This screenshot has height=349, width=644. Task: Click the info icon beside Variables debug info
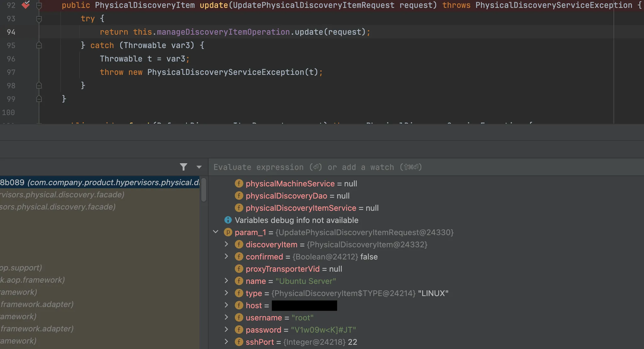[228, 220]
